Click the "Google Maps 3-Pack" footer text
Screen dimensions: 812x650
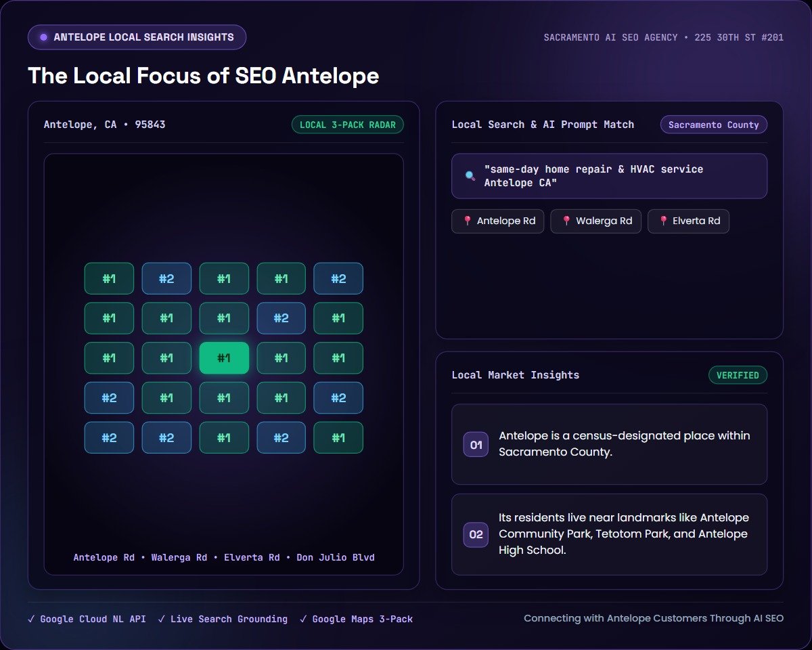pos(363,619)
